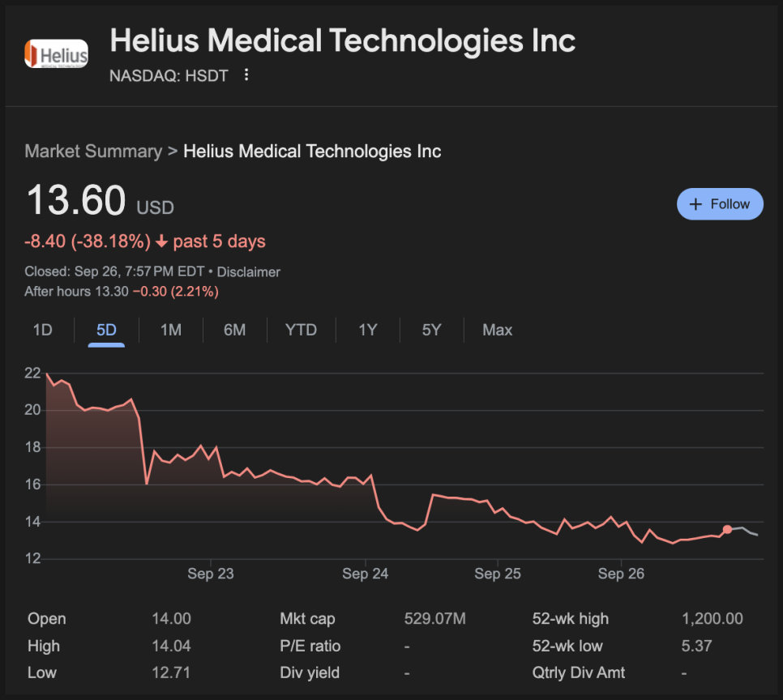Image resolution: width=783 pixels, height=700 pixels.
Task: Show the 6M chart range
Action: pyautogui.click(x=235, y=330)
